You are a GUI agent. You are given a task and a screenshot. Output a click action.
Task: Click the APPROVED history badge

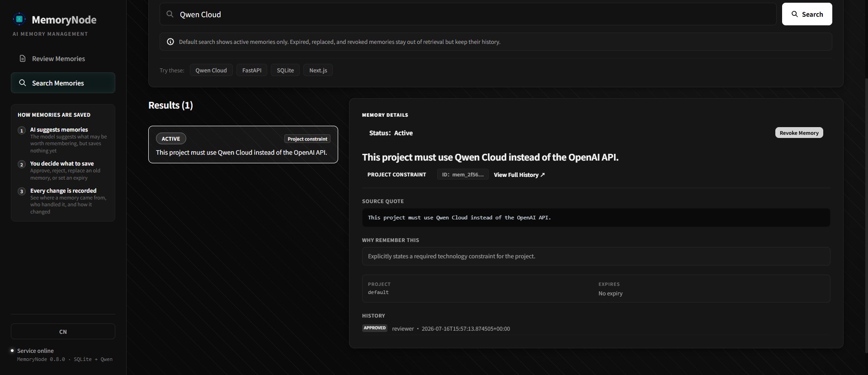(375, 328)
